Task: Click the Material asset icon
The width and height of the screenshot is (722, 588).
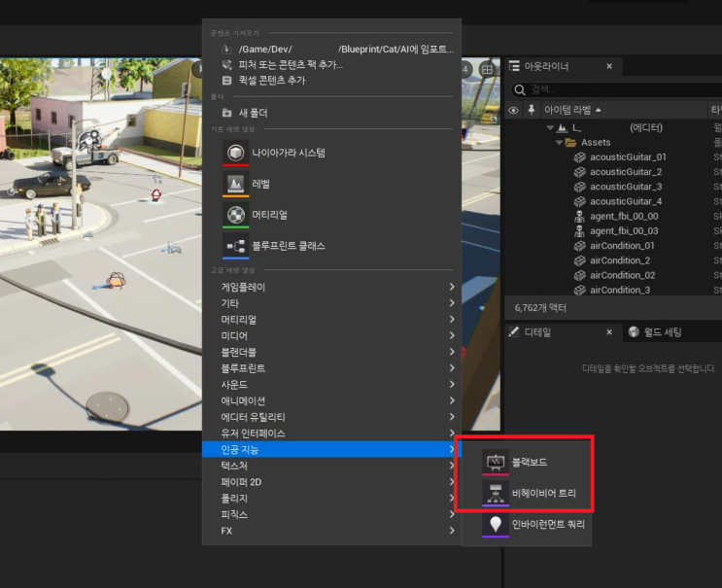Action: coord(236,215)
